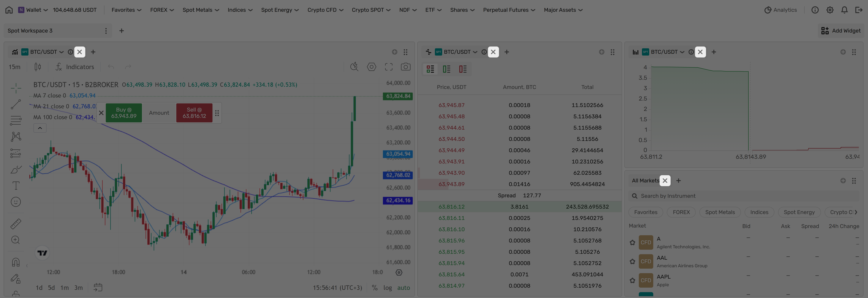This screenshot has height=298, width=868.
Task: Enter chart fullscreen mode
Action: point(388,67)
